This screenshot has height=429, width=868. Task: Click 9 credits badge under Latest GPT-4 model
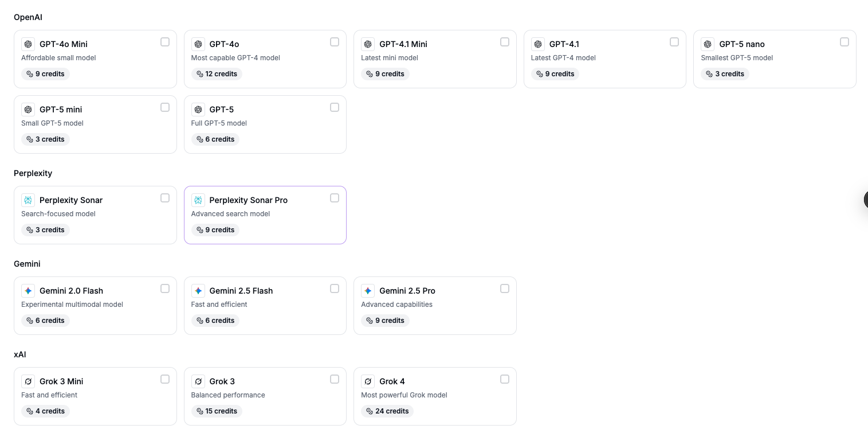click(555, 74)
